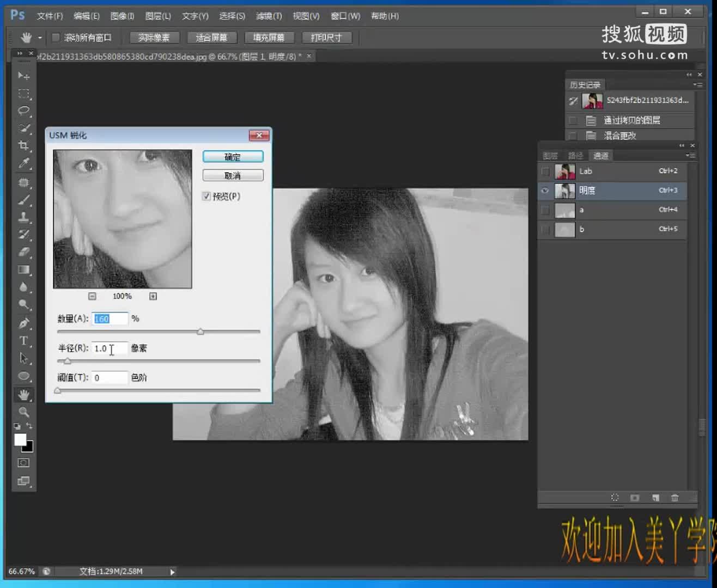Select the Gradient tool

coord(23,269)
